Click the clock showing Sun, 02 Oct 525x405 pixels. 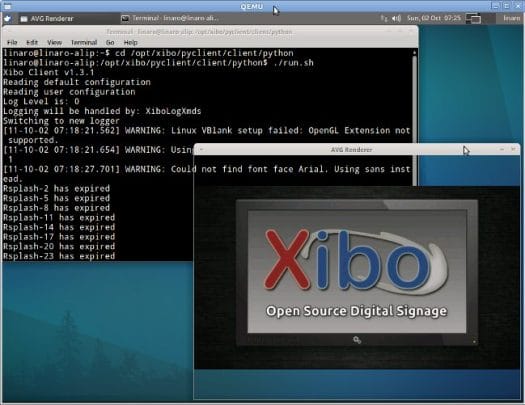pos(434,18)
